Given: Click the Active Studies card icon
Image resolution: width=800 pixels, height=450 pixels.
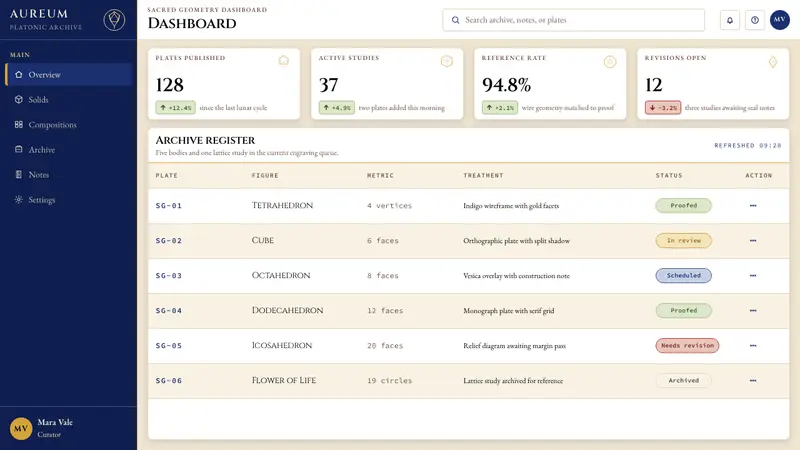Looking at the screenshot, I should [447, 61].
